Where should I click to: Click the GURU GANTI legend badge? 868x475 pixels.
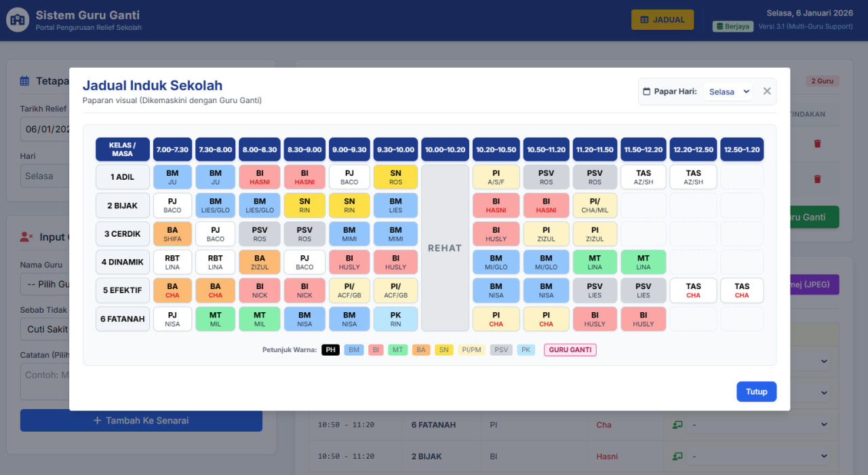pos(570,350)
